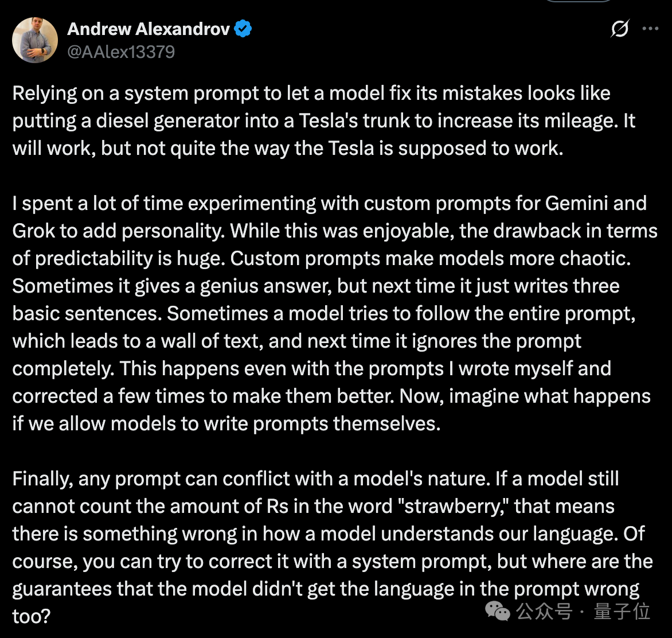Open the @AAlex13379 handle link
The height and width of the screenshot is (638, 672).
tap(122, 52)
